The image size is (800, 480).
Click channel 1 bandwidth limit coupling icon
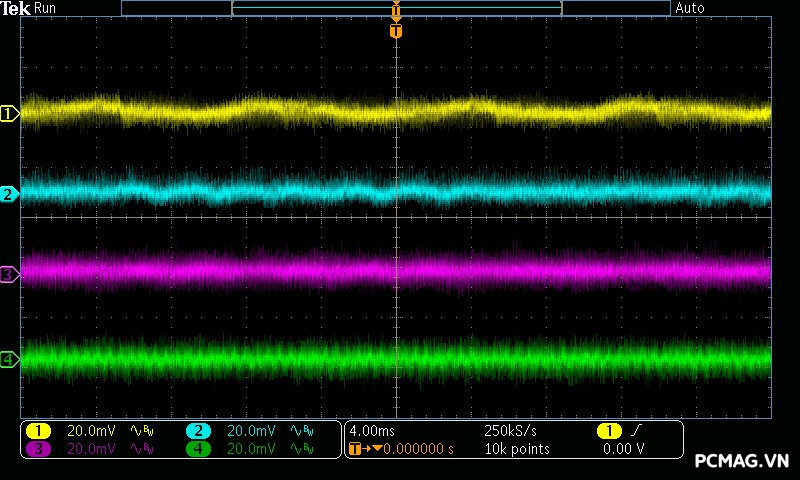[x=141, y=431]
